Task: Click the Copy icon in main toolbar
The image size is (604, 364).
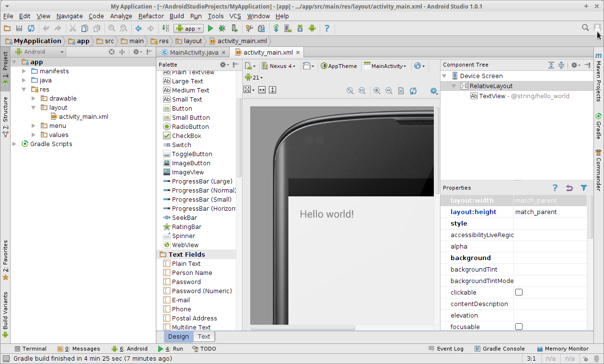Action: click(85, 28)
